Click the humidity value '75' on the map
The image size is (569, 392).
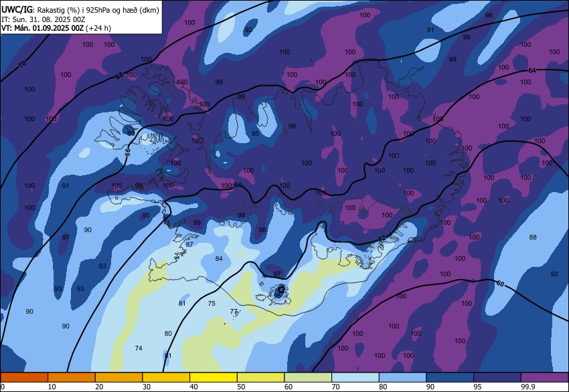coord(212,303)
